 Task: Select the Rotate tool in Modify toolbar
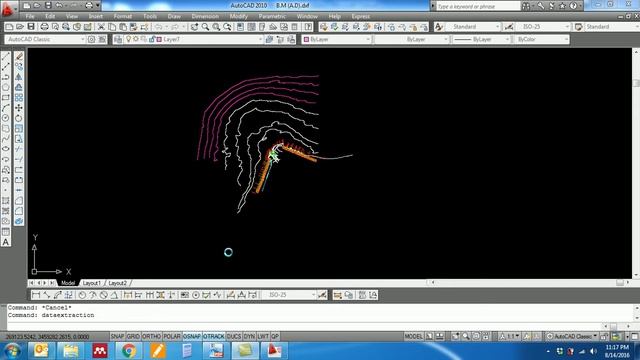[19, 118]
